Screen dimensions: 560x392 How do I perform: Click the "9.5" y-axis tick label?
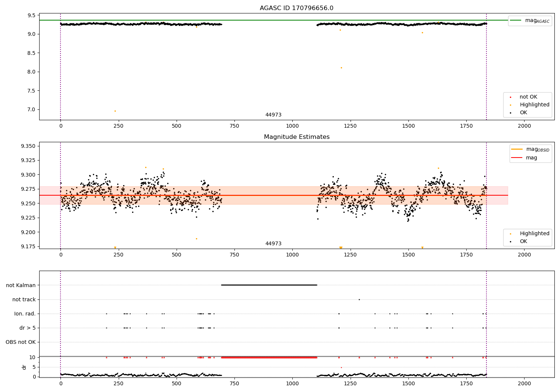31,16
